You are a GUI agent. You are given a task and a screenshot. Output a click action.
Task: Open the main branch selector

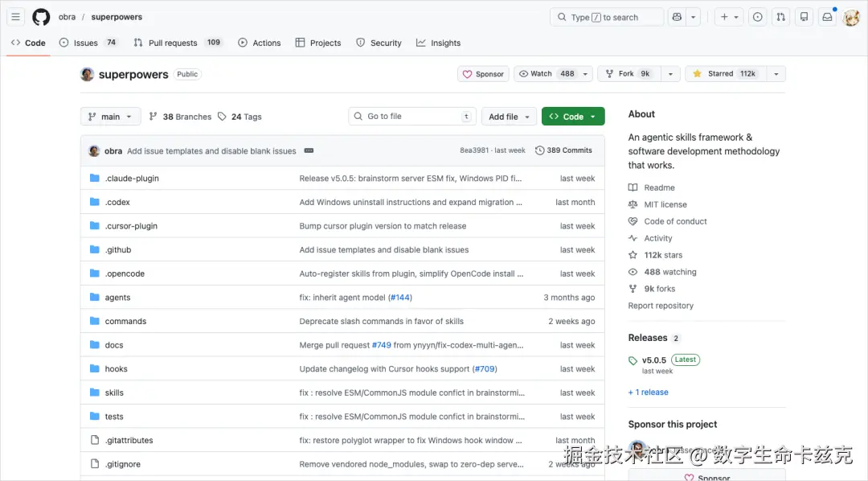pyautogui.click(x=111, y=117)
